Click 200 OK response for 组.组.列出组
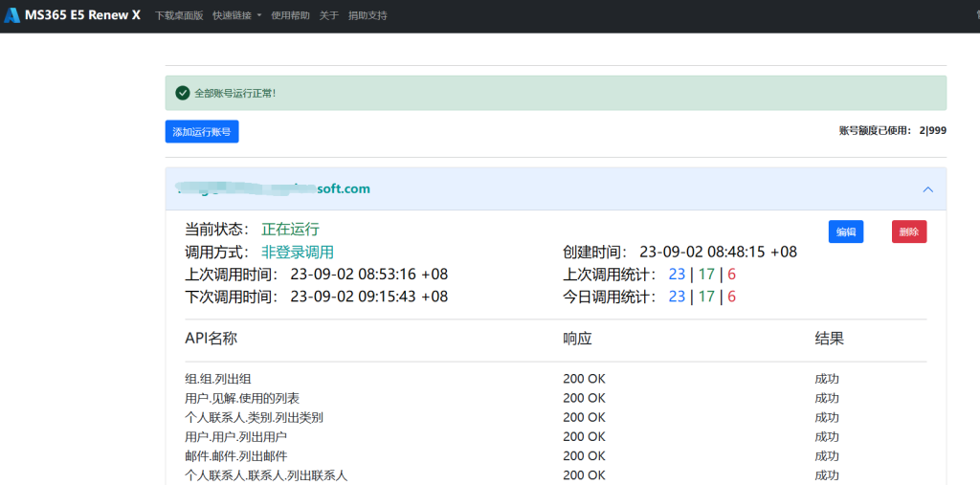 click(585, 379)
